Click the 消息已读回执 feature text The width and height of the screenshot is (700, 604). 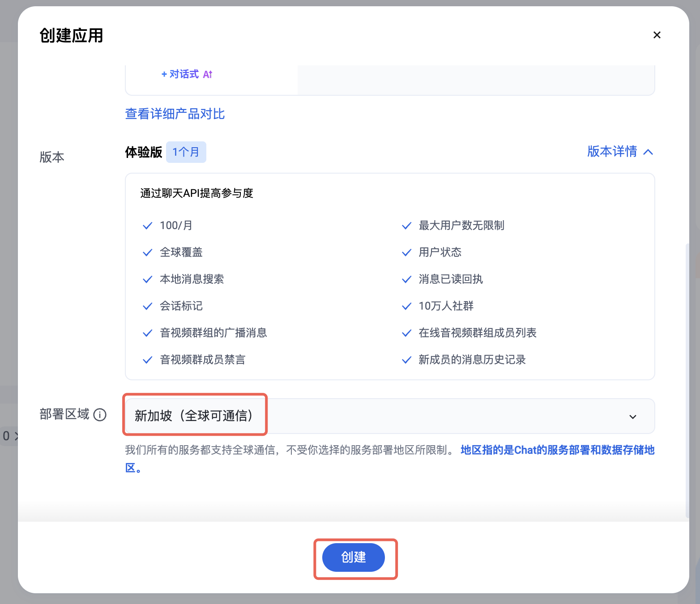pyautogui.click(x=451, y=279)
